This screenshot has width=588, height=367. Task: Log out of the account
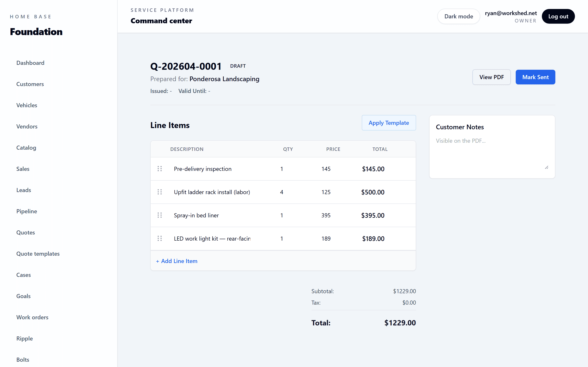click(558, 16)
